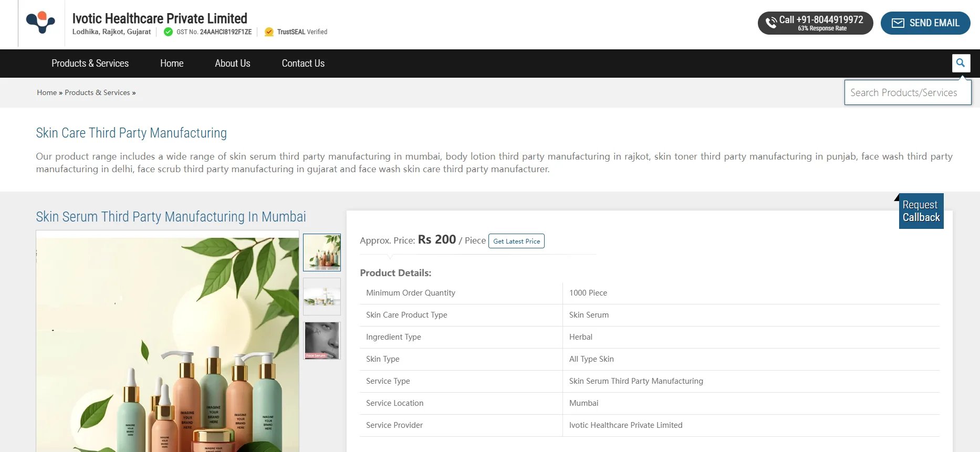Screen dimensions: 980x452
Task: Go to the About Us page
Action: pos(232,64)
